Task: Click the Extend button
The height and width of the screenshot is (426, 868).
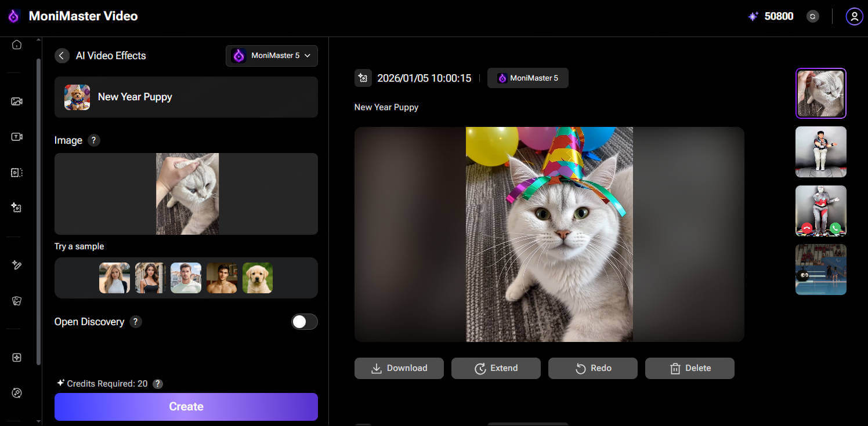Action: [x=496, y=368]
